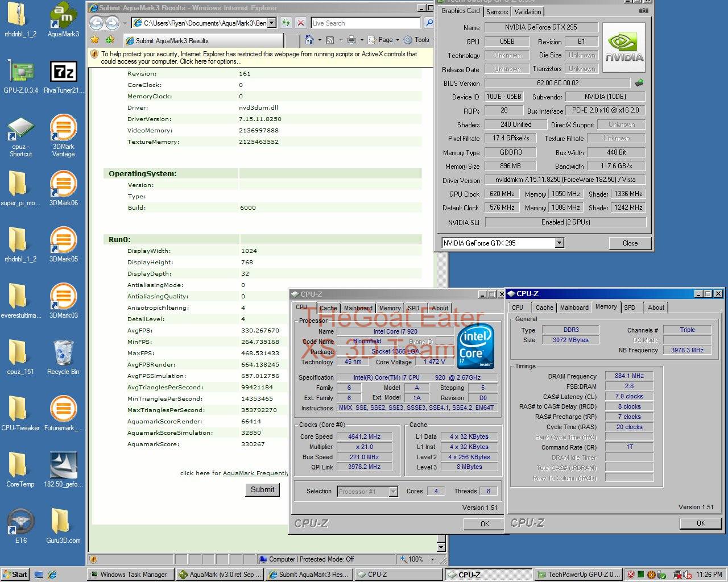Click the DRAM Frequency 884.1 MHz field

tap(629, 376)
